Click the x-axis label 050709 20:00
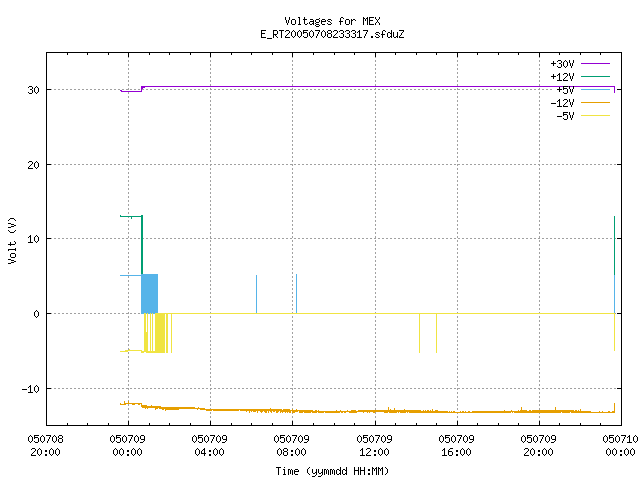Image resolution: width=640 pixels, height=480 pixels. click(x=539, y=446)
